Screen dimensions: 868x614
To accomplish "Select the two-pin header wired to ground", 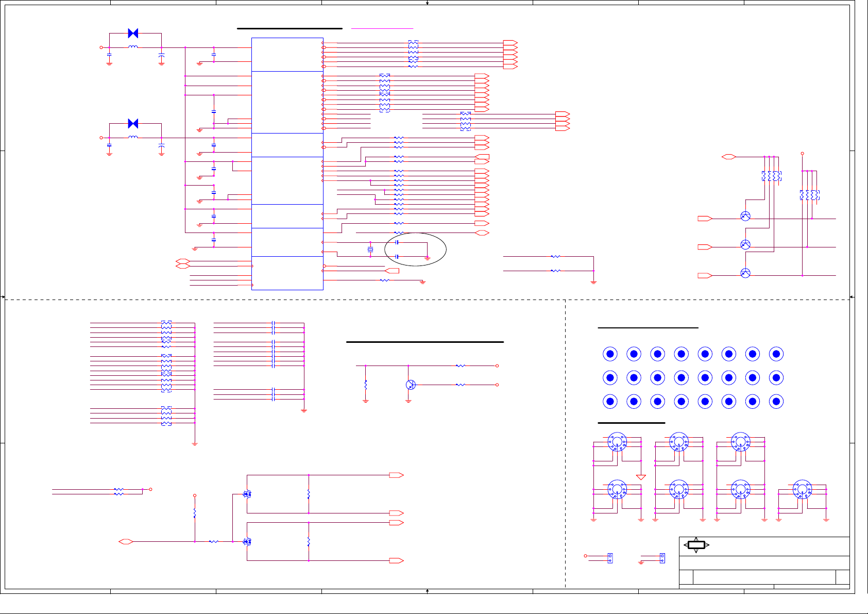I will click(662, 558).
